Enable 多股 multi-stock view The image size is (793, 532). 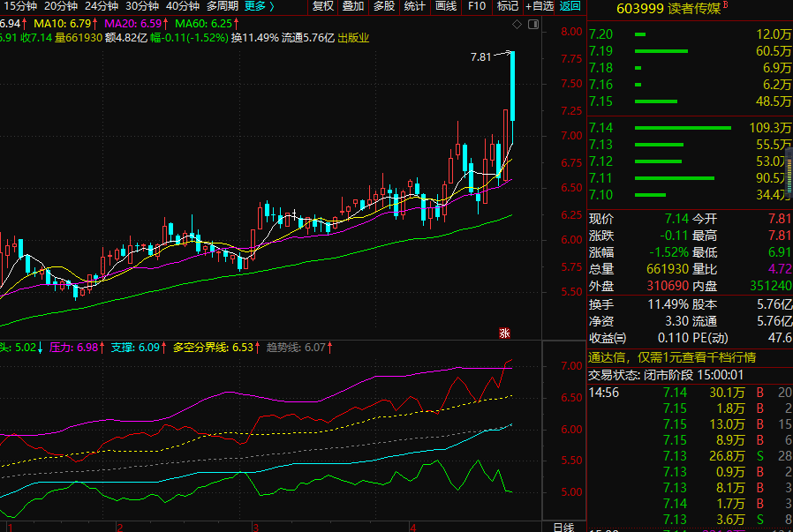tap(383, 6)
